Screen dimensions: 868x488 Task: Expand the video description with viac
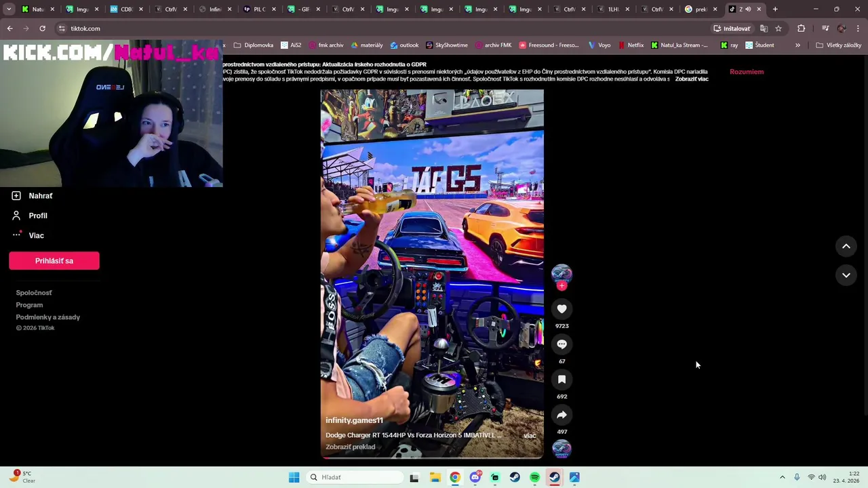tap(530, 436)
